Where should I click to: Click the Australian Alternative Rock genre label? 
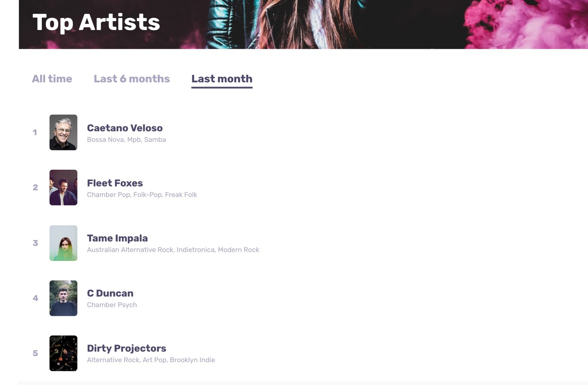point(173,249)
